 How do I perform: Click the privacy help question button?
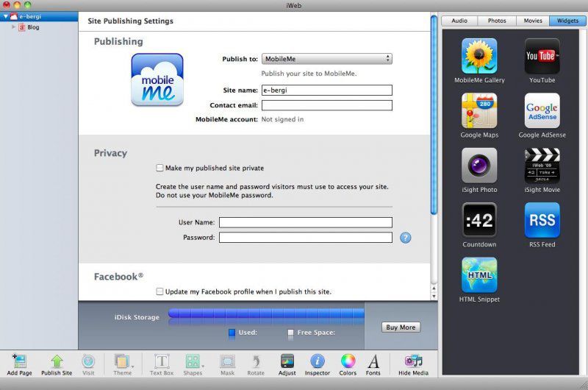[405, 238]
